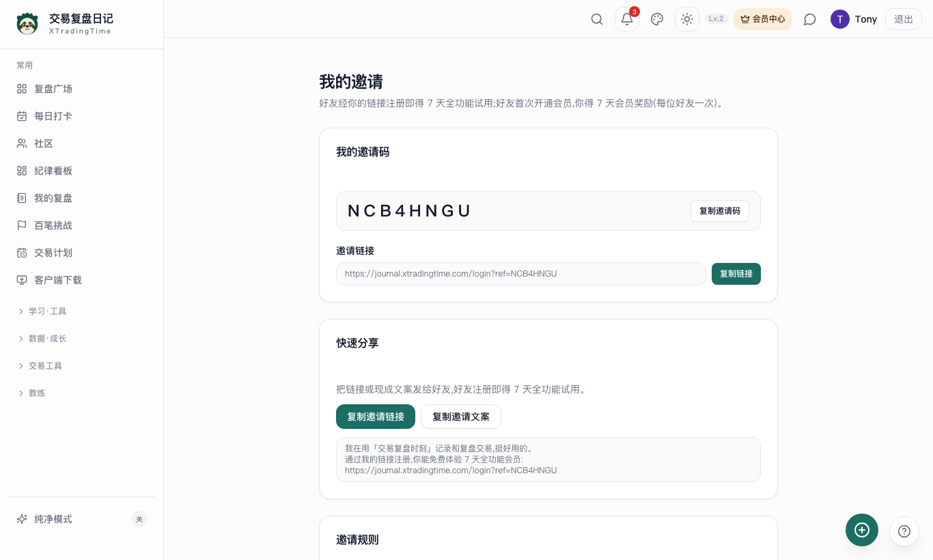This screenshot has height=560, width=933.
Task: Go to 每日打卡 menu item
Action: pyautogui.click(x=81, y=116)
